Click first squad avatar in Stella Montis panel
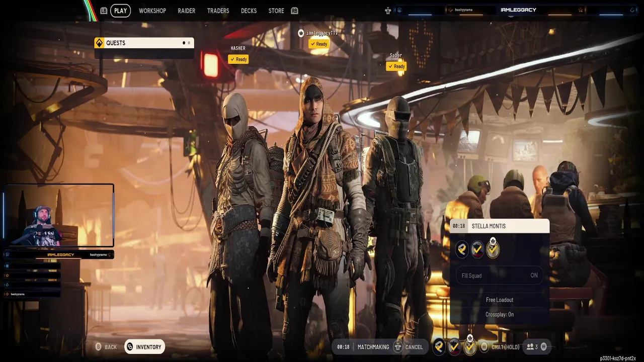 pos(462,249)
